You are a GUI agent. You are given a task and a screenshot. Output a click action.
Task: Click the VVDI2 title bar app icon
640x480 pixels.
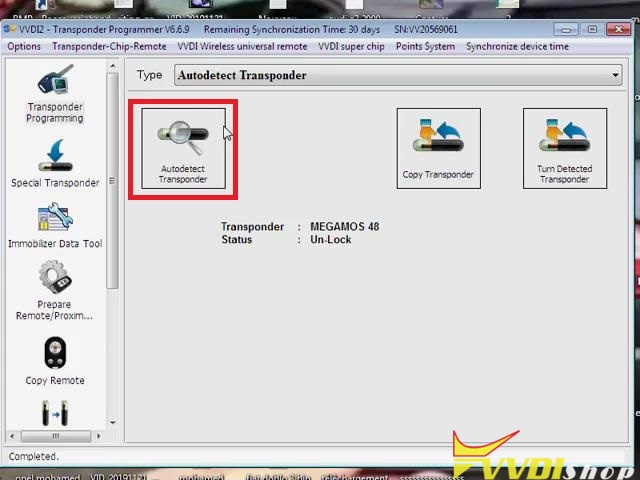pos(9,29)
